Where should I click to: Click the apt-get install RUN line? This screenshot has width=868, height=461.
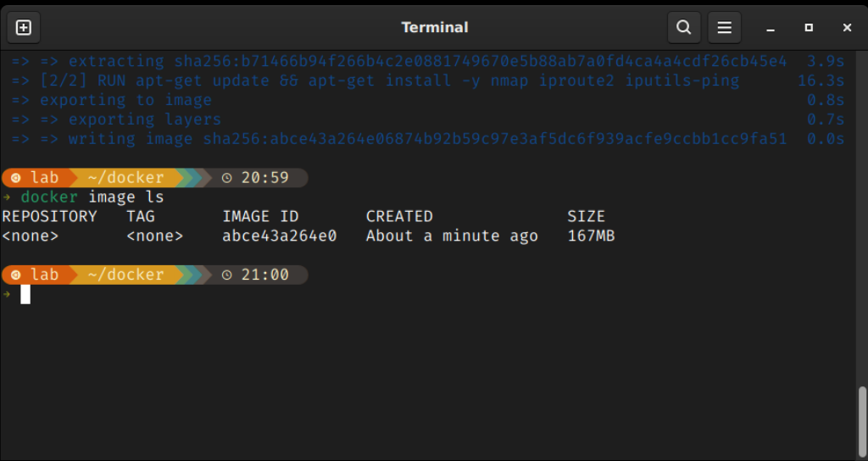pyautogui.click(x=428, y=81)
